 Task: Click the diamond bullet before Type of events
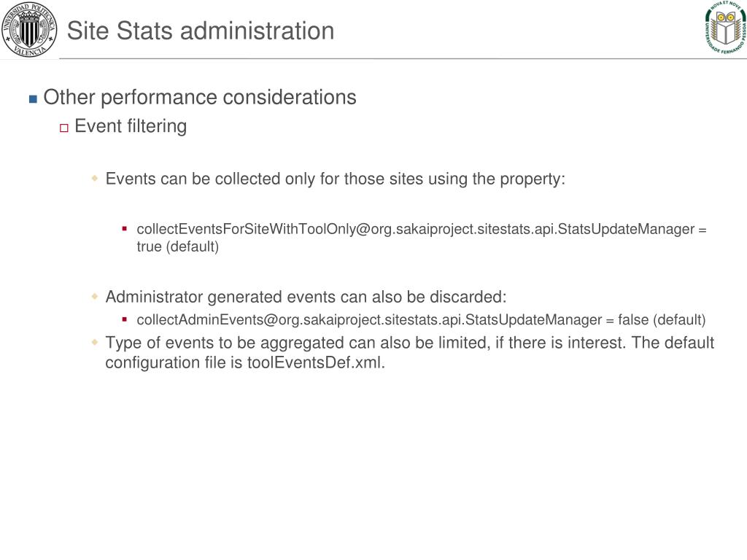(95, 342)
